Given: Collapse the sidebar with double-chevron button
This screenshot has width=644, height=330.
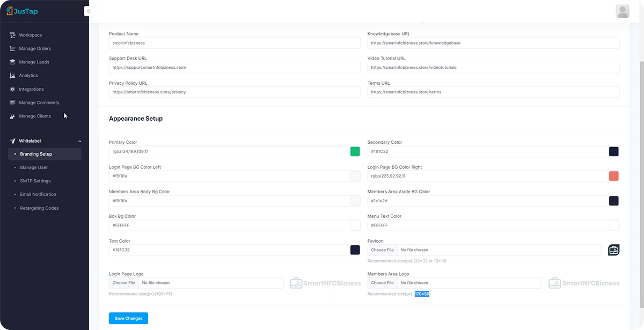Looking at the screenshot, I should click(88, 11).
